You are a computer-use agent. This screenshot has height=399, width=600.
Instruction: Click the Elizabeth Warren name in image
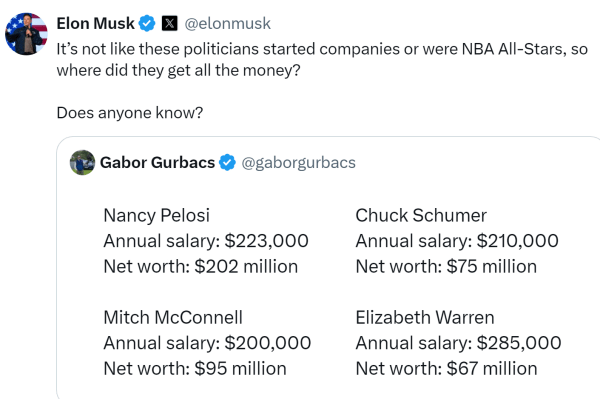425,318
